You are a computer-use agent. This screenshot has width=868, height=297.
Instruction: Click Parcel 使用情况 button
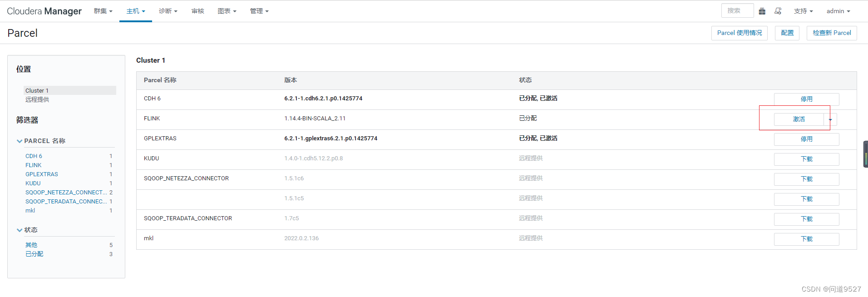coord(739,33)
